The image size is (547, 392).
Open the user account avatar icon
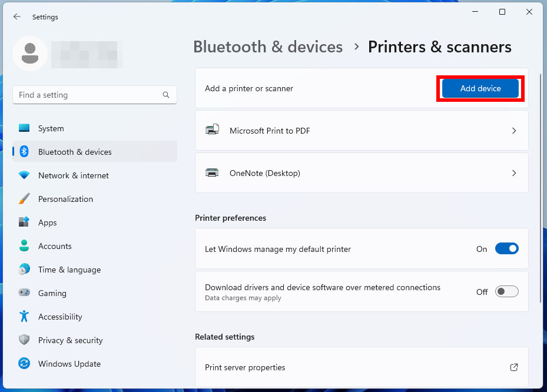point(30,54)
